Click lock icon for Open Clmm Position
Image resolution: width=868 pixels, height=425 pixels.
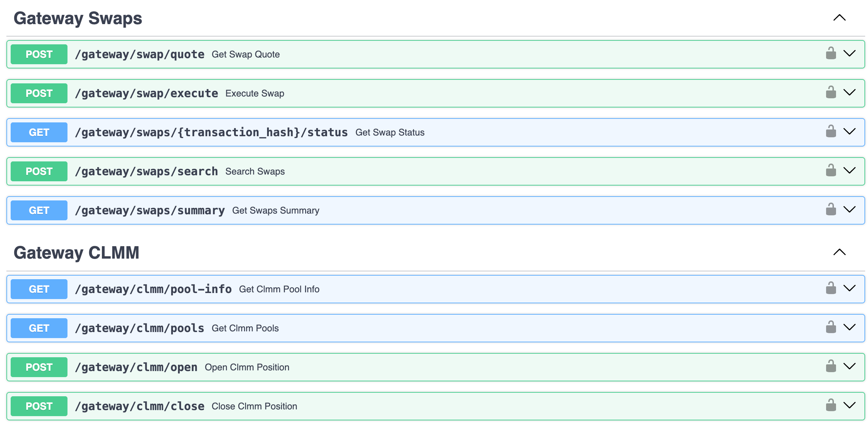[x=831, y=366]
